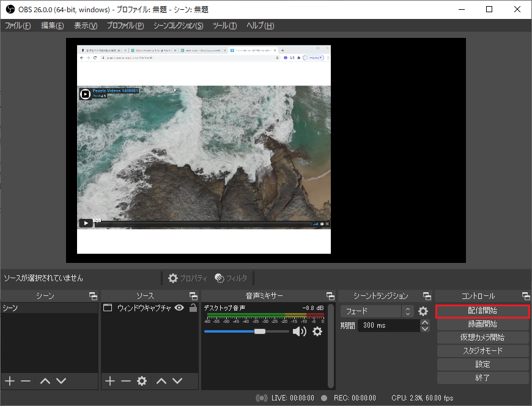Open the フェード transition dropdown

[377, 311]
